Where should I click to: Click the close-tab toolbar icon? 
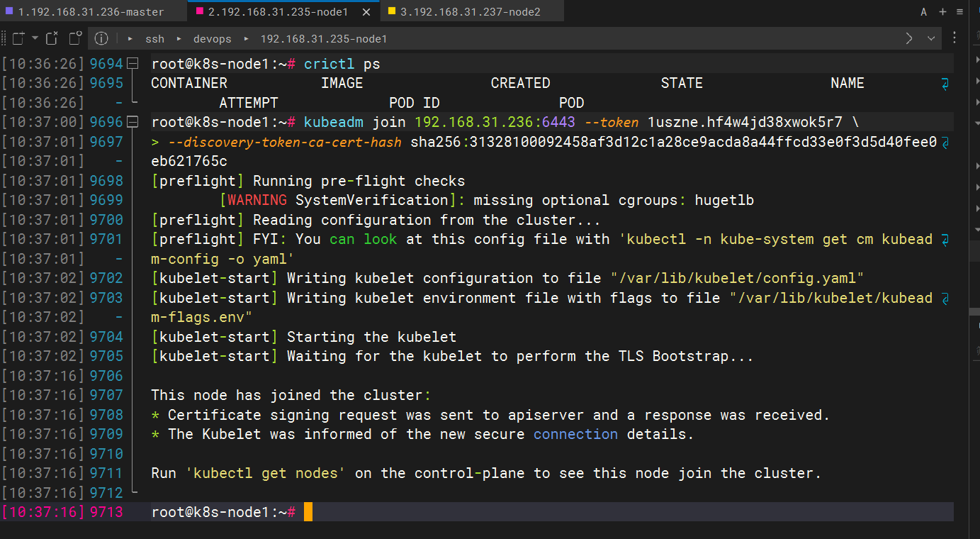[x=52, y=38]
